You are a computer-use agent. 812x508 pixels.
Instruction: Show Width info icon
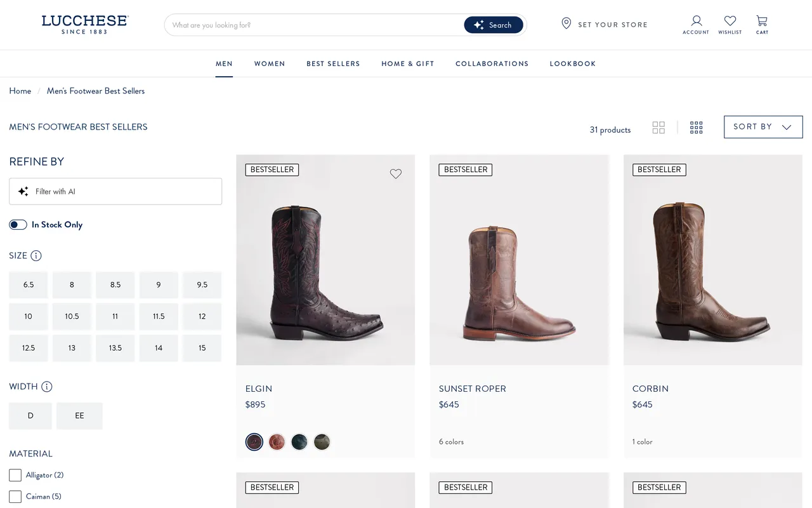[47, 387]
